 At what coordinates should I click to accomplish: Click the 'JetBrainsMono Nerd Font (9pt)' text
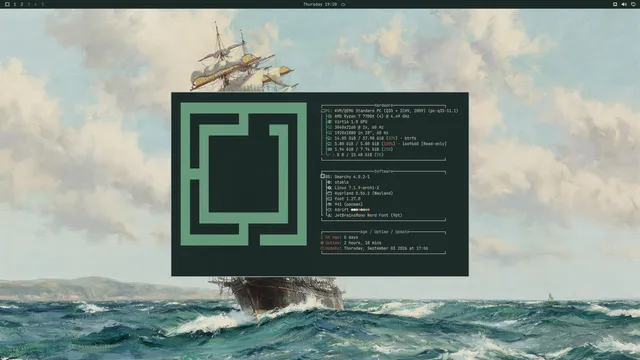click(x=369, y=215)
